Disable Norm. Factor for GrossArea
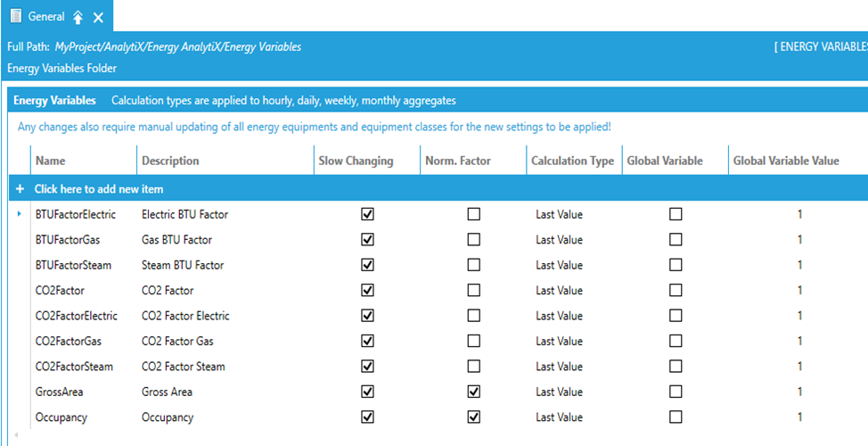 (x=473, y=392)
